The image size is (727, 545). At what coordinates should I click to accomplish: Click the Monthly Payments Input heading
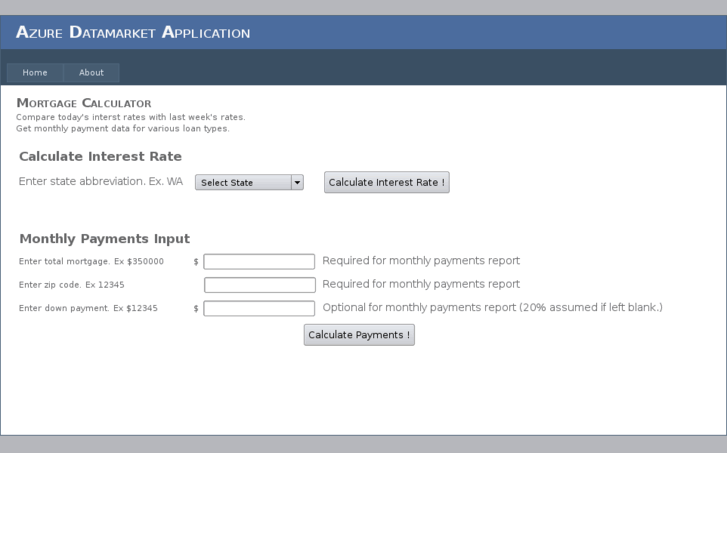pos(104,238)
